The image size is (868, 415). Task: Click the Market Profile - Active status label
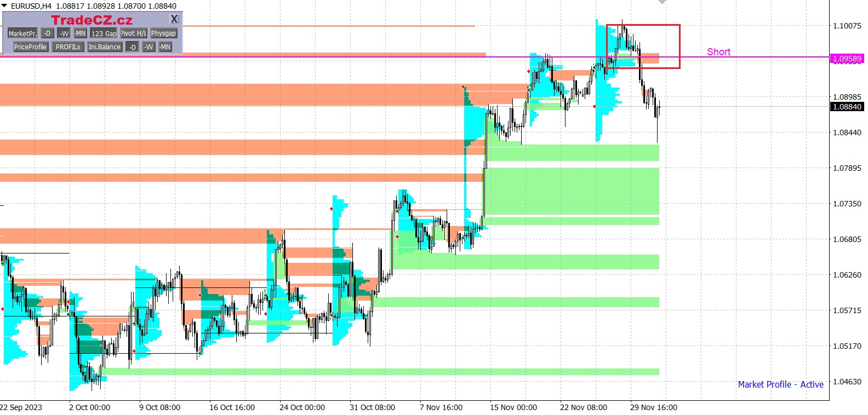point(780,384)
